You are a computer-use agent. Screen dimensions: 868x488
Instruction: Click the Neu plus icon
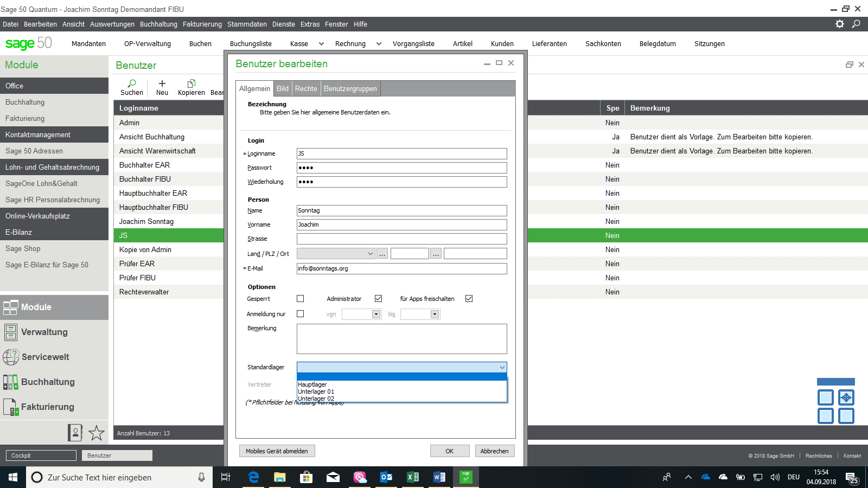[x=162, y=84]
